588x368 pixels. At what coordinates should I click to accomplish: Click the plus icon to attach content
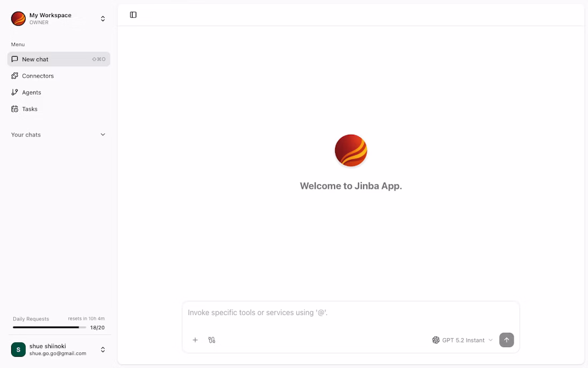(195, 340)
